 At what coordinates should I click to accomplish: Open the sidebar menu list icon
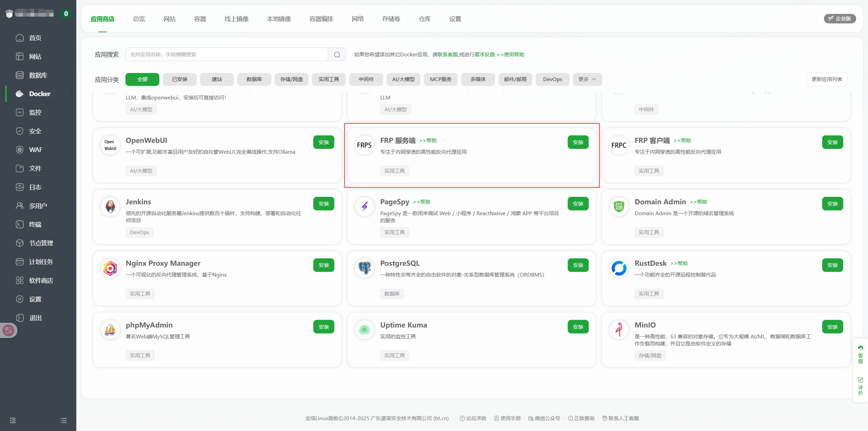pyautogui.click(x=63, y=420)
